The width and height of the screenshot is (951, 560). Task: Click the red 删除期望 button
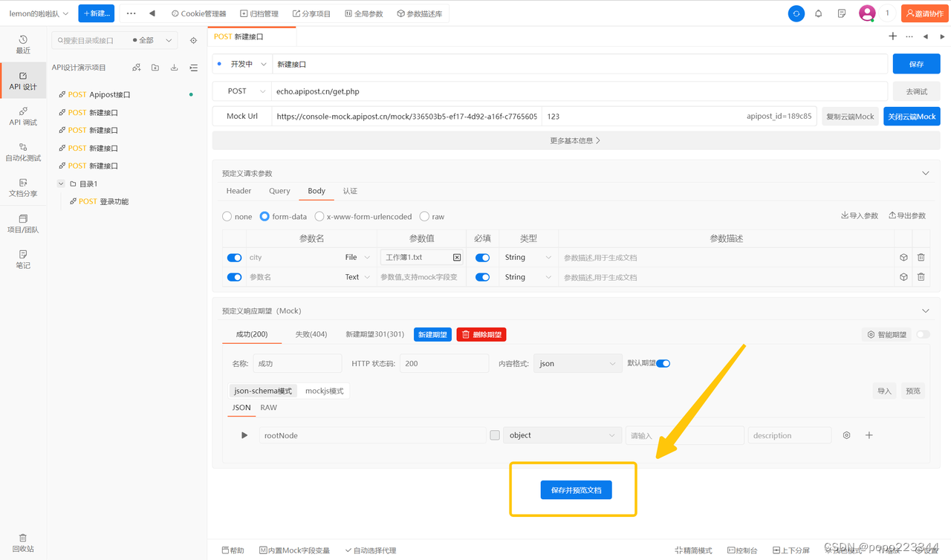tap(481, 335)
